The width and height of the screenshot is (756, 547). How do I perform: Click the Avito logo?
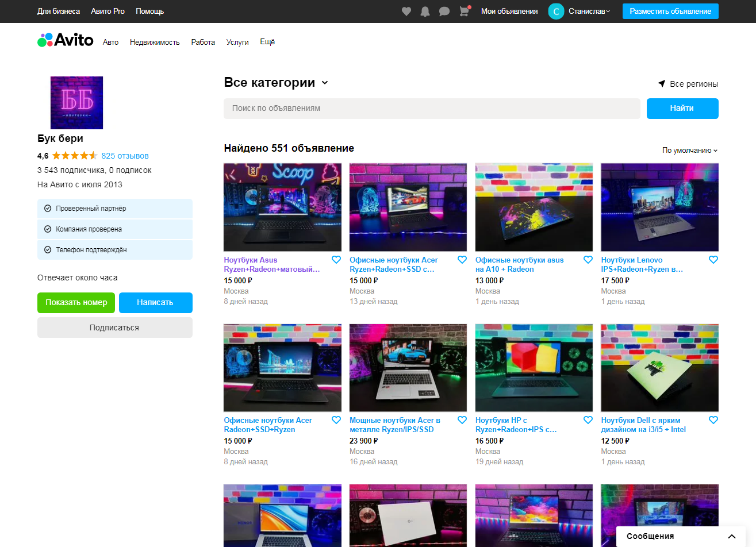coord(66,40)
